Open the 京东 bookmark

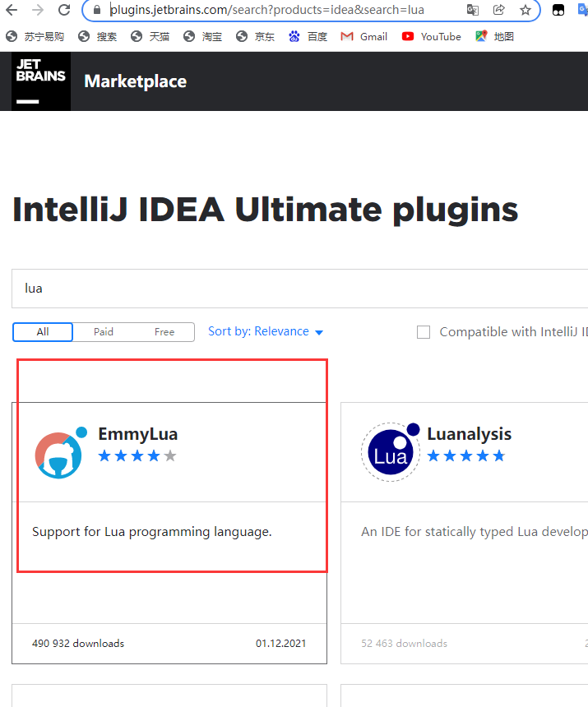click(255, 36)
